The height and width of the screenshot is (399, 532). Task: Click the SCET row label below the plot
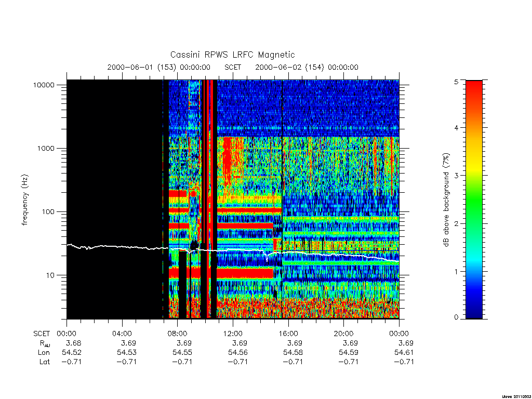click(x=42, y=334)
